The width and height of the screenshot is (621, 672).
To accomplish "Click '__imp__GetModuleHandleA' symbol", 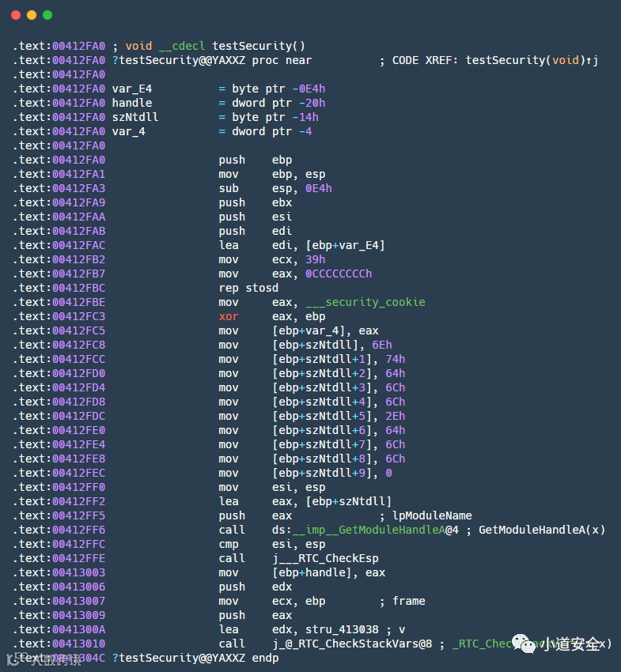I will (369, 530).
